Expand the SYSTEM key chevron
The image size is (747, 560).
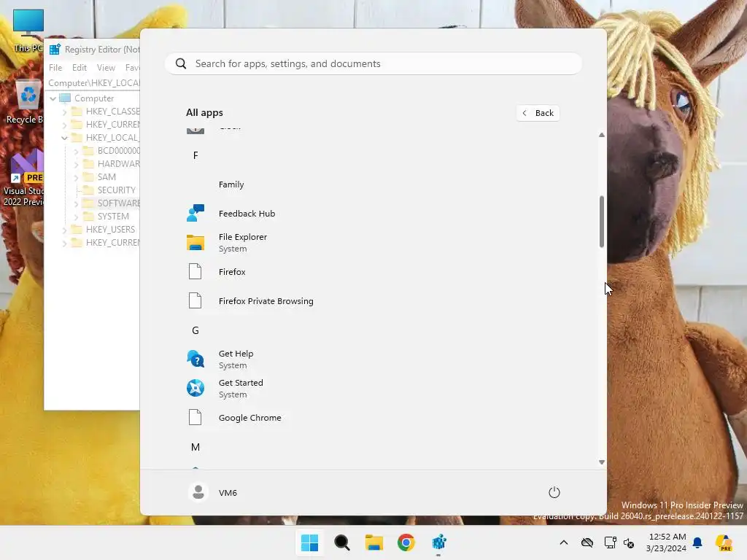[76, 216]
